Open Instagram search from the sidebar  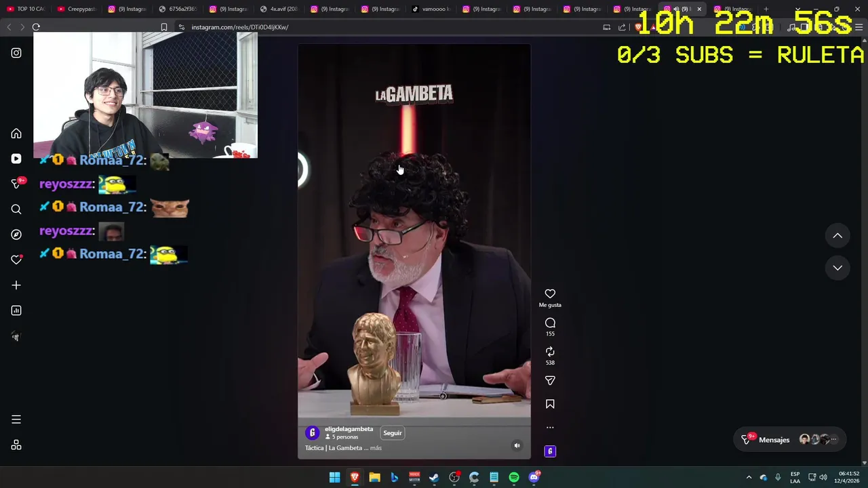[16, 209]
